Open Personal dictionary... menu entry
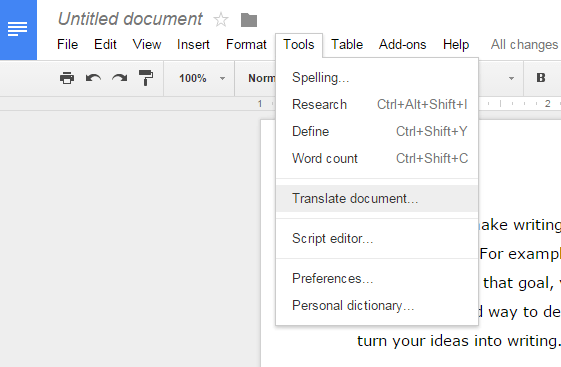 click(x=377, y=305)
